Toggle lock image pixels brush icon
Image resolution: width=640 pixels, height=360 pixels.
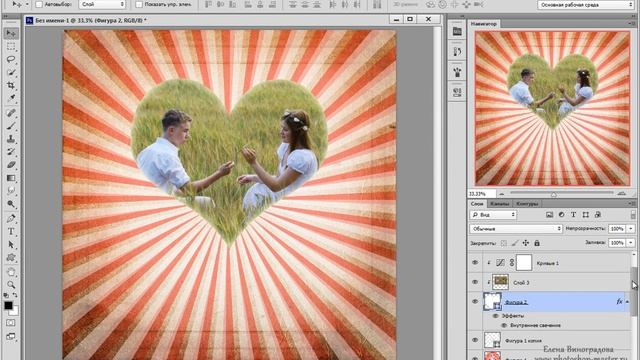515,243
